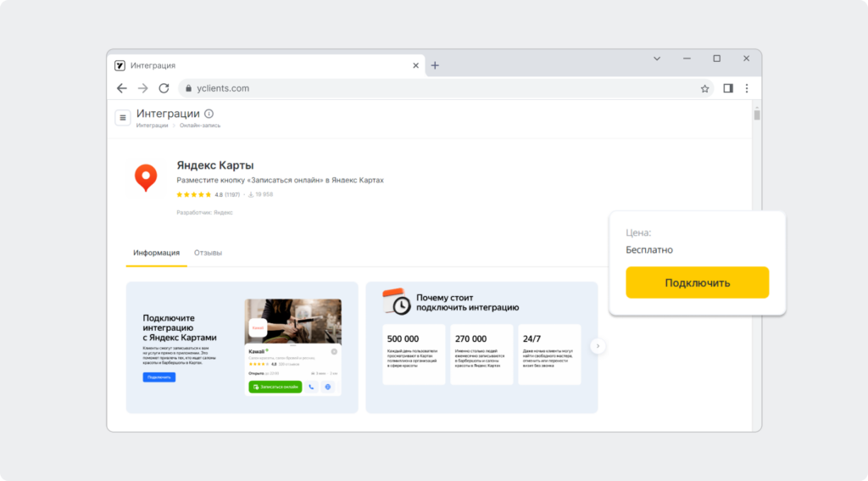Close the browser window
Screen dimensions: 868x481
pyautogui.click(x=746, y=59)
